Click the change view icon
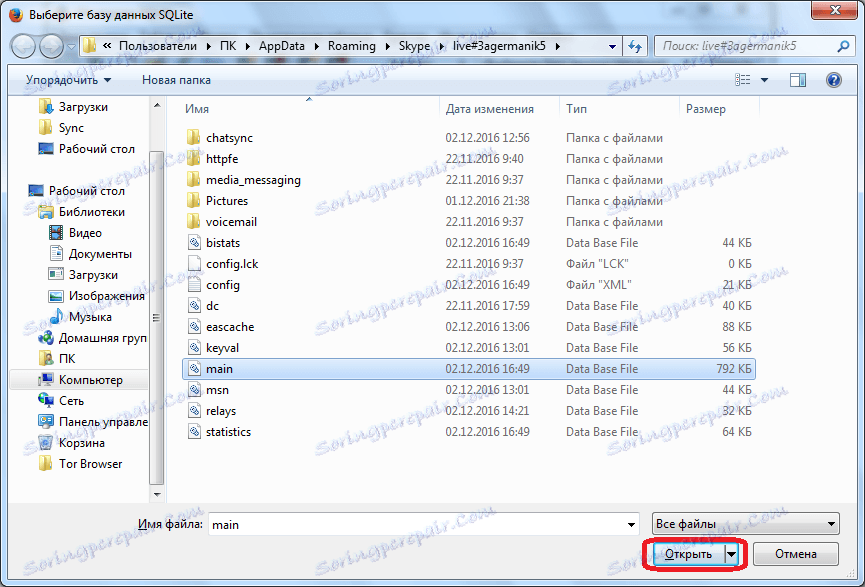This screenshot has height=587, width=865. coord(743,80)
